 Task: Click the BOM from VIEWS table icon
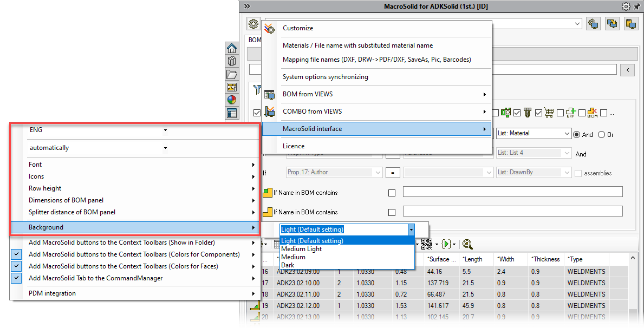(x=269, y=94)
